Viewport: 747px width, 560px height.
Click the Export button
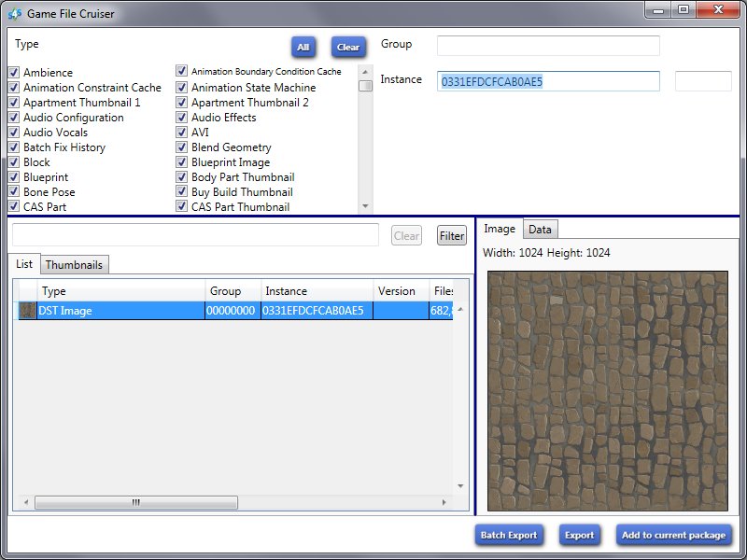pos(579,535)
